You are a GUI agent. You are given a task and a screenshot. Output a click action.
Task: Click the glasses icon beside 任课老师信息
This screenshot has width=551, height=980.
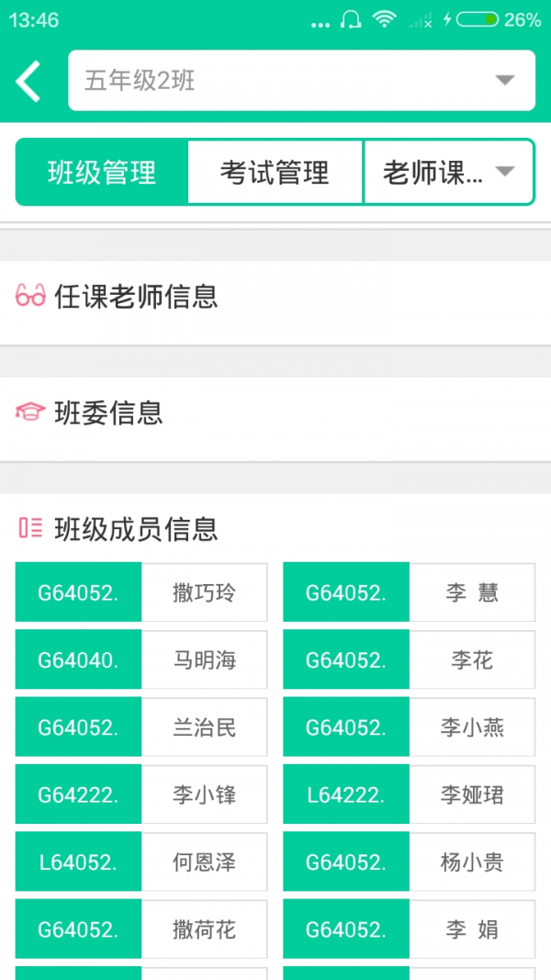pyautogui.click(x=30, y=297)
